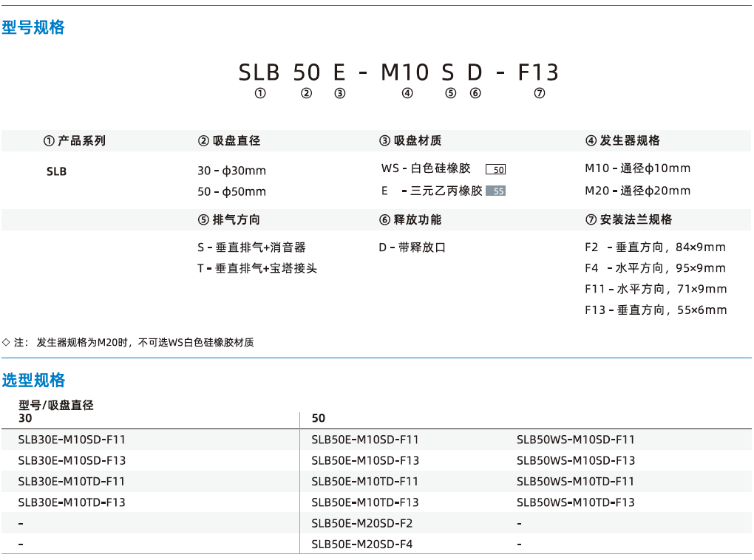Click the 型号规格 section heading
Viewport: 754px width, 560px height.
[33, 27]
